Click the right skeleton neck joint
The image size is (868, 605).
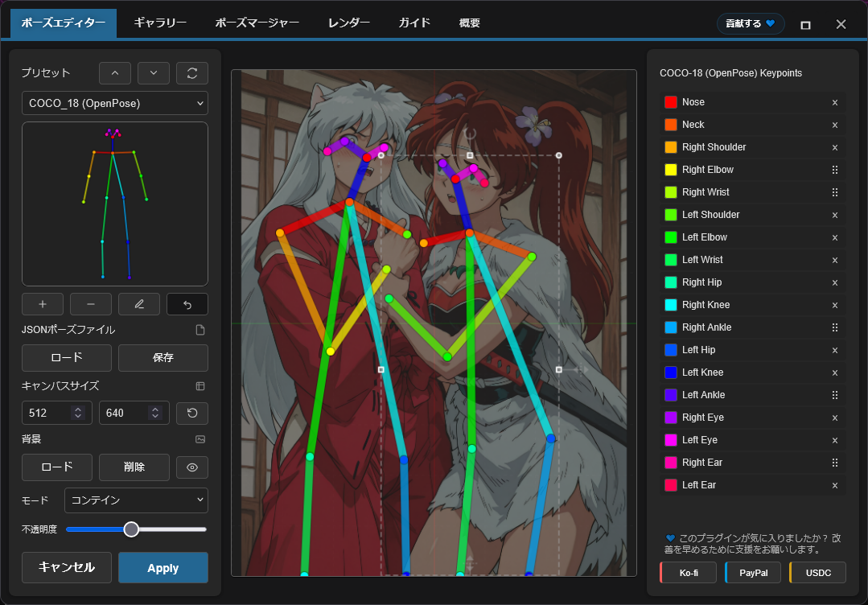point(470,233)
